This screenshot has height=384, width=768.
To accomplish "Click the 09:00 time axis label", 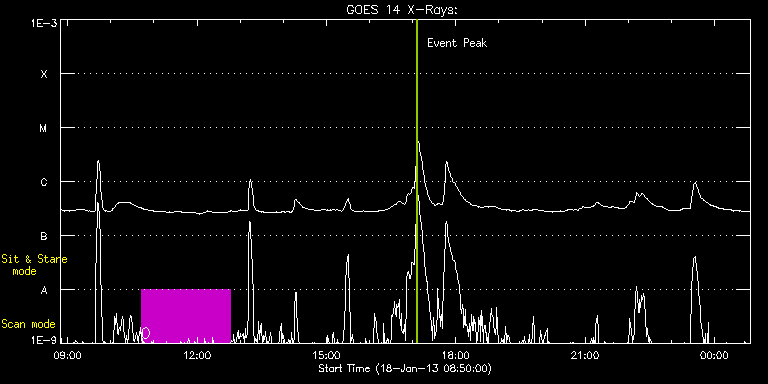I will tap(68, 355).
